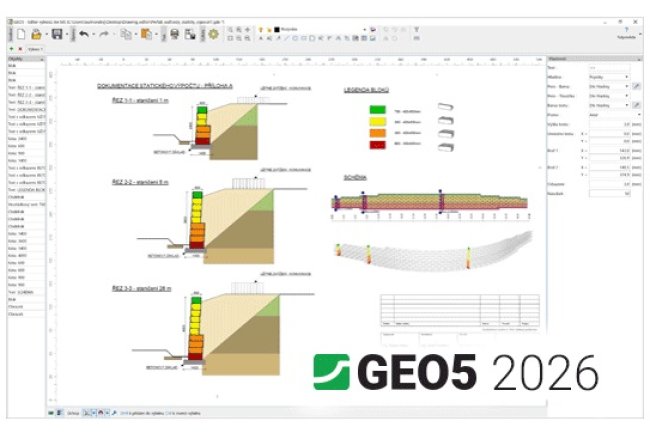Open file with the folder icon
The width and height of the screenshot is (650, 433).
(36, 34)
